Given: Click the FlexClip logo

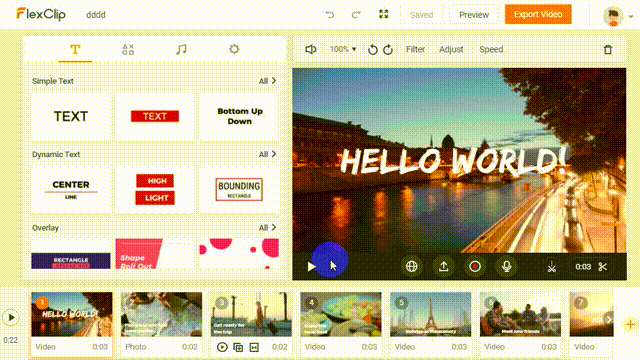Looking at the screenshot, I should pyautogui.click(x=41, y=14).
